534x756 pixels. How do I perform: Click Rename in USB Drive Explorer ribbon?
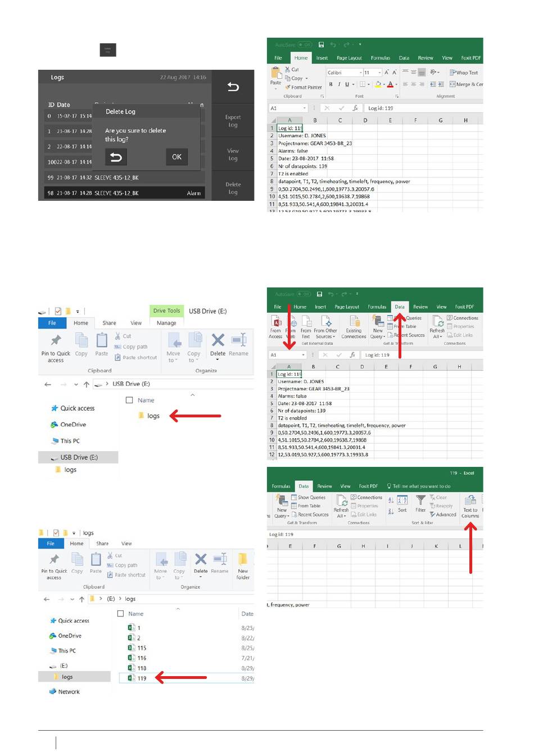pyautogui.click(x=238, y=345)
